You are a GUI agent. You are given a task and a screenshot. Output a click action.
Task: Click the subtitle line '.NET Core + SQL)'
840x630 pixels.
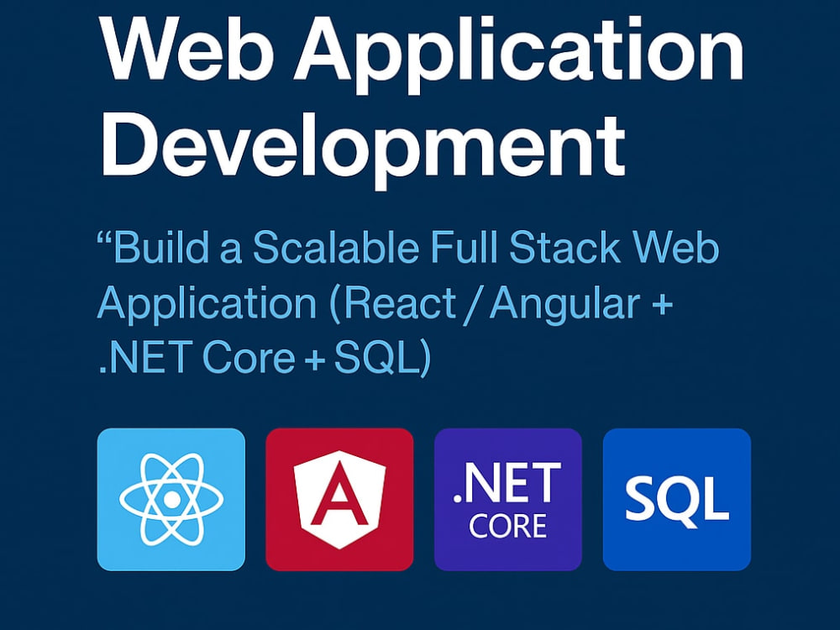coord(265,357)
